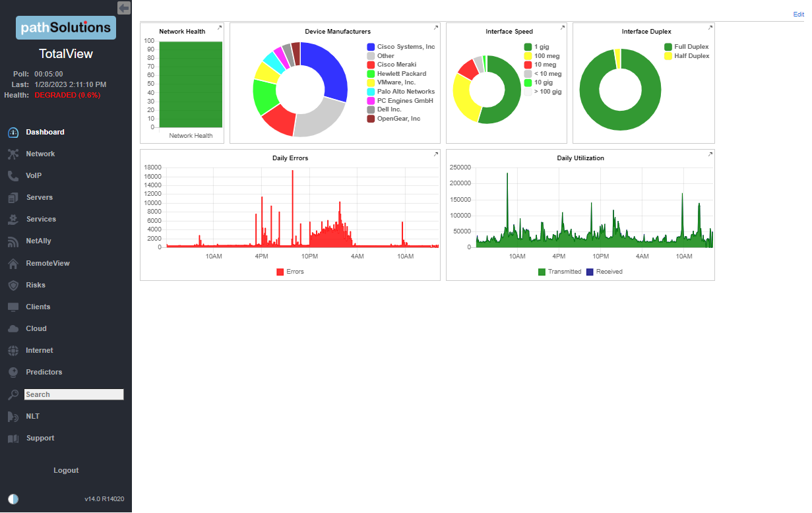
Task: Click the NetAlly sidebar icon
Action: click(x=13, y=241)
